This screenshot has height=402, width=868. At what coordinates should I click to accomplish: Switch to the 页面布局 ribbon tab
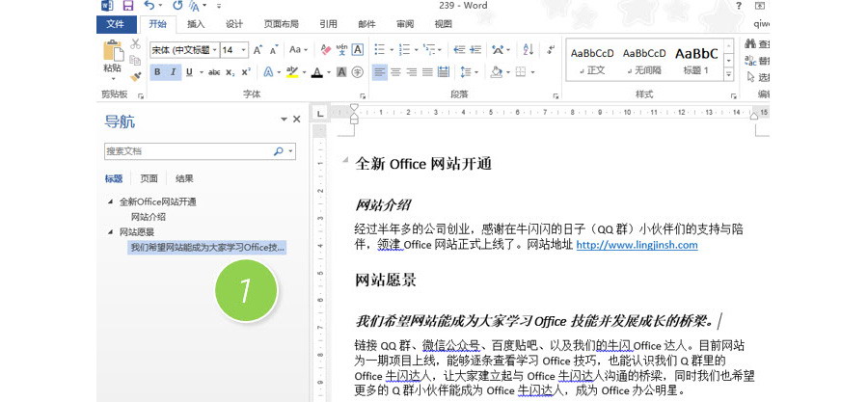point(281,24)
